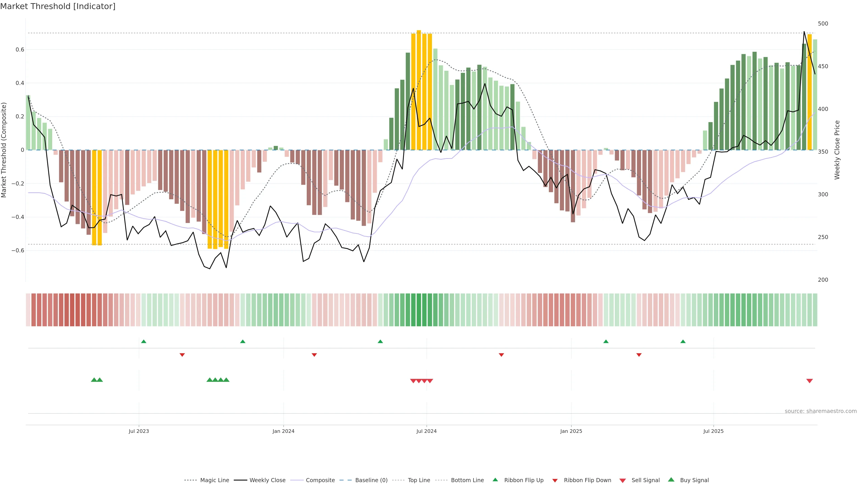Click the red Sell Signal legend triangle

click(623, 481)
